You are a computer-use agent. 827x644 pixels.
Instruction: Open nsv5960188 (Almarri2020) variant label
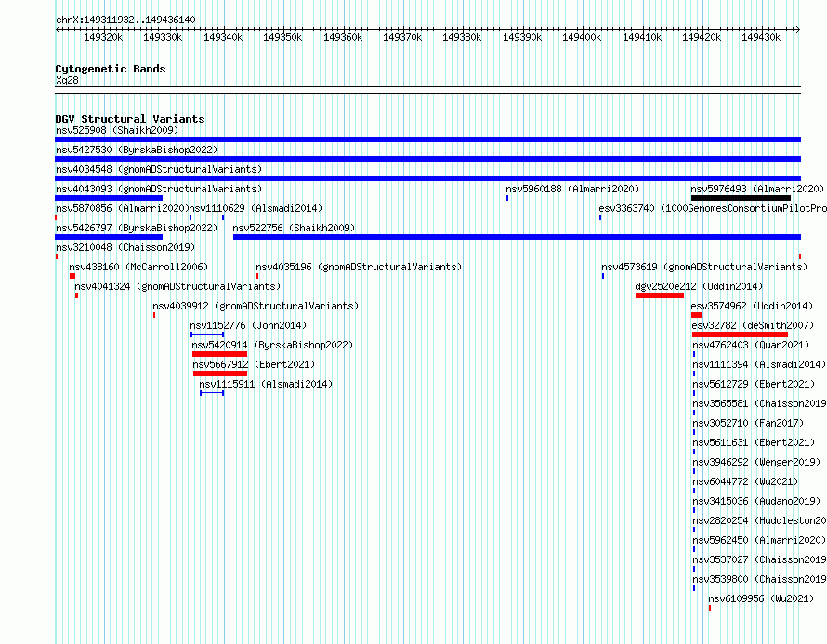pyautogui.click(x=572, y=189)
